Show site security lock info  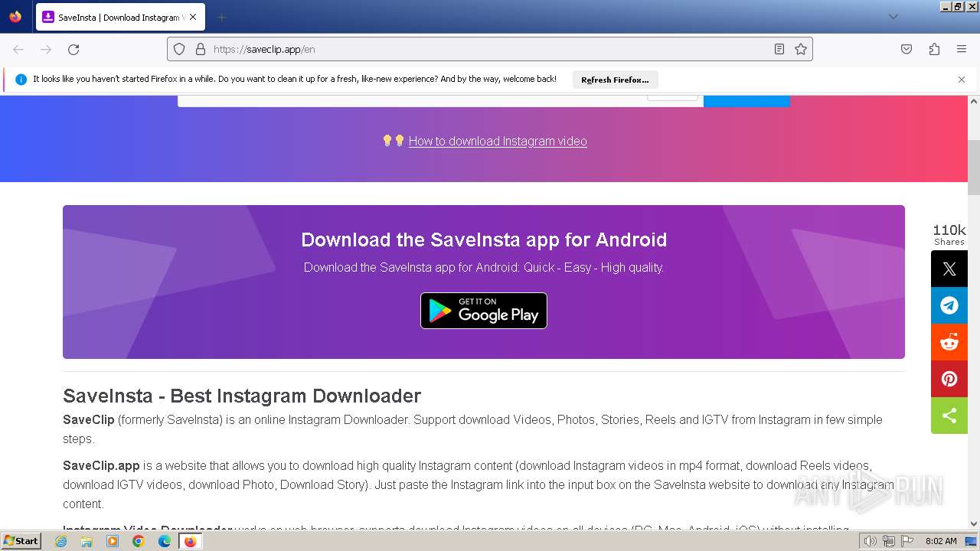pyautogui.click(x=201, y=49)
